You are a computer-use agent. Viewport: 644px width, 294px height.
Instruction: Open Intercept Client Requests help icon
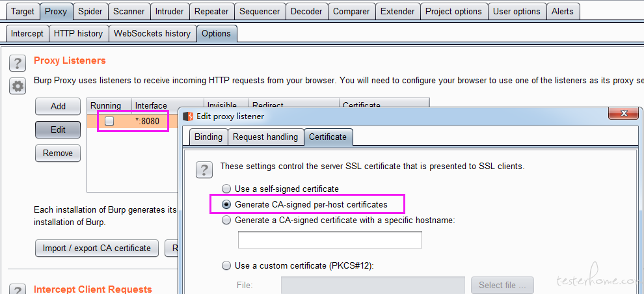(x=18, y=289)
